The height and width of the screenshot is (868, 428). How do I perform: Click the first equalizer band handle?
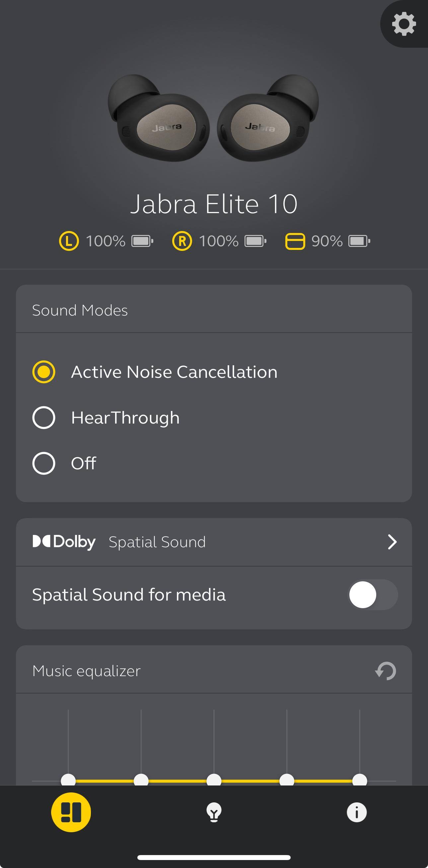[68, 780]
